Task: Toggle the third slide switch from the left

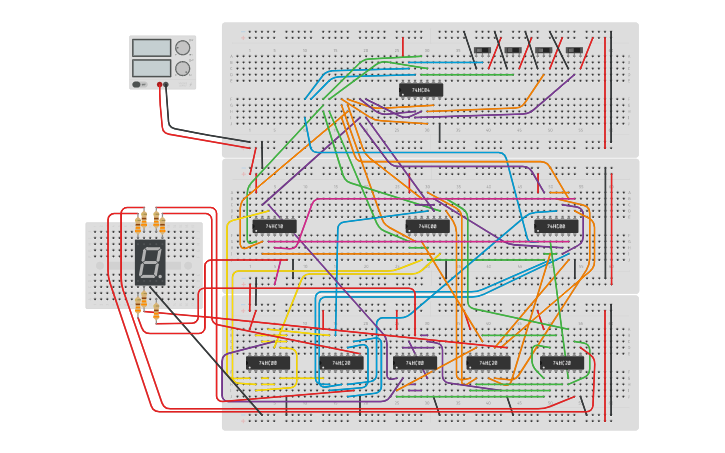Action: (543, 49)
